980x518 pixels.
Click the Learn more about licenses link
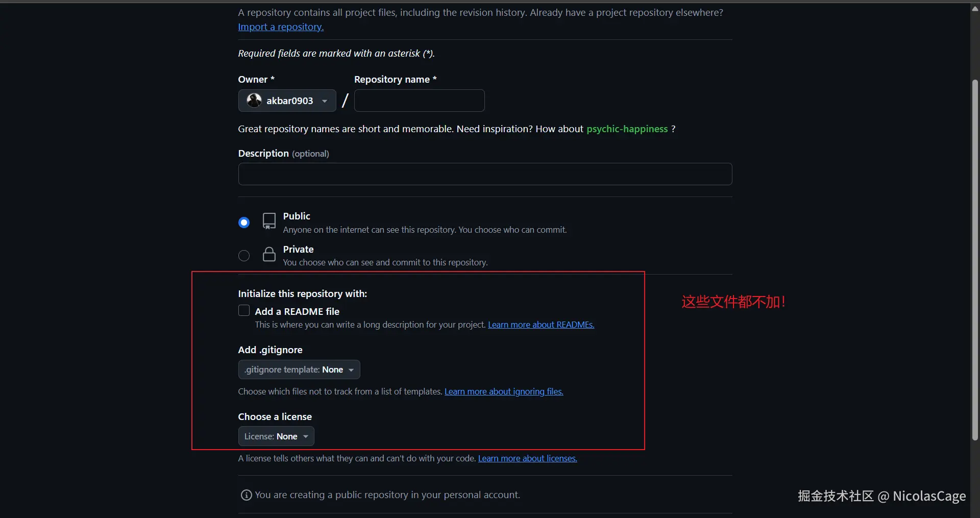pos(527,458)
